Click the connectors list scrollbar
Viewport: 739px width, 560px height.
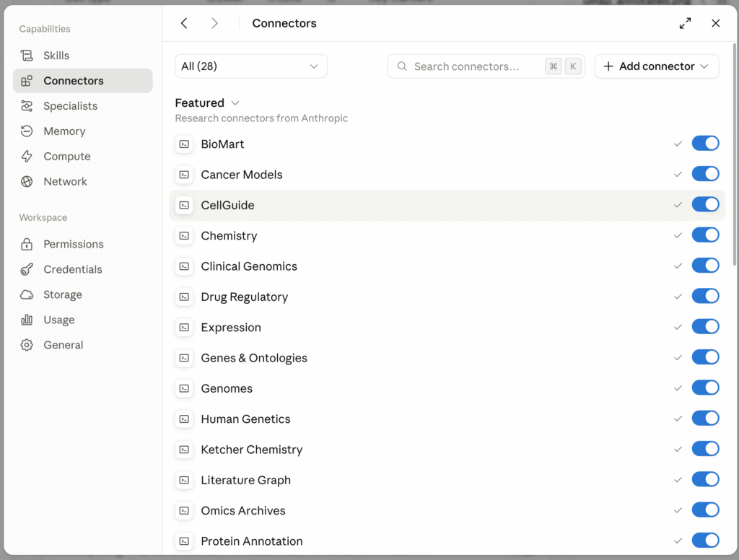click(x=735, y=154)
